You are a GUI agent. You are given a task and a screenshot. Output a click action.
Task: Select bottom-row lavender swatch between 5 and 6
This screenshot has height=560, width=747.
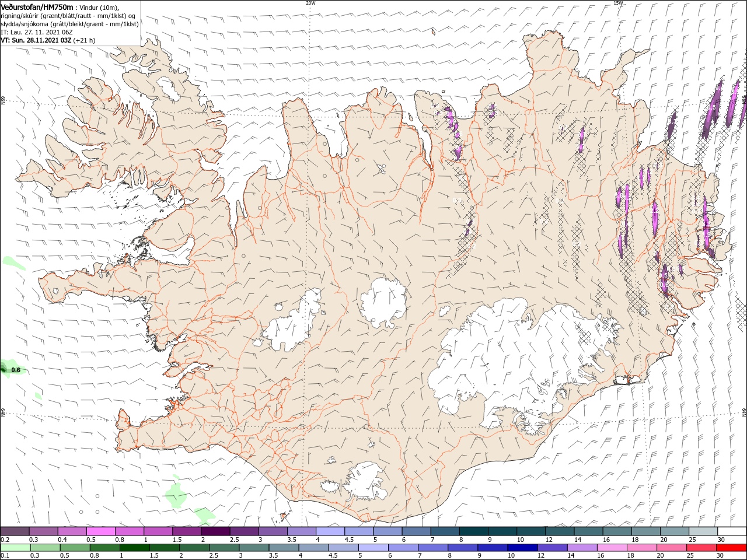pos(372,548)
